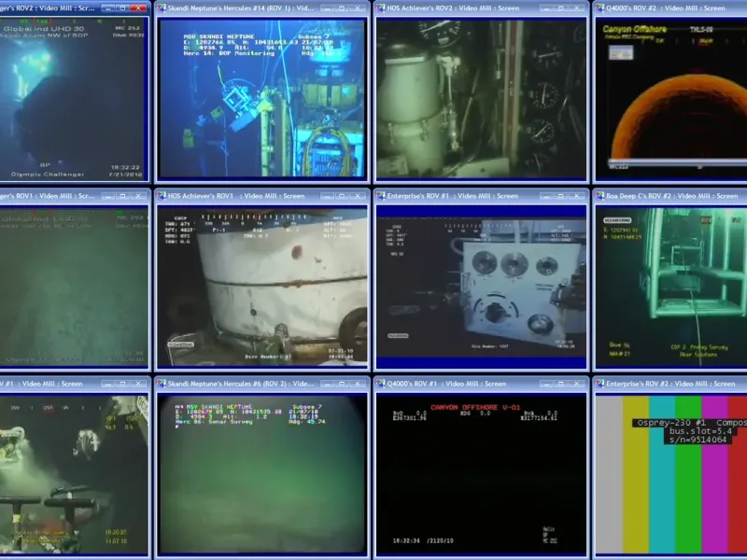This screenshot has width=747, height=560.
Task: Maximize the Q4000's ROV #1 window
Action: (561, 384)
